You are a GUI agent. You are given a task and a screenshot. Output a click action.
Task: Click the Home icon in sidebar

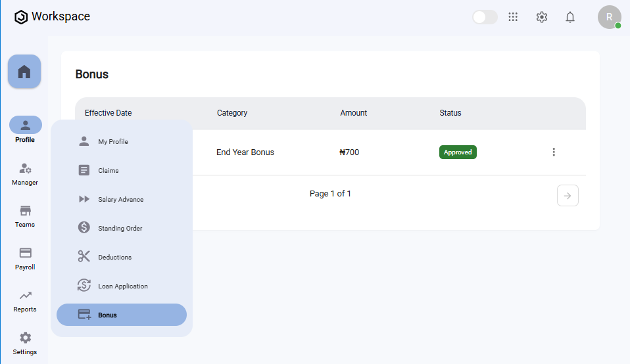[24, 72]
